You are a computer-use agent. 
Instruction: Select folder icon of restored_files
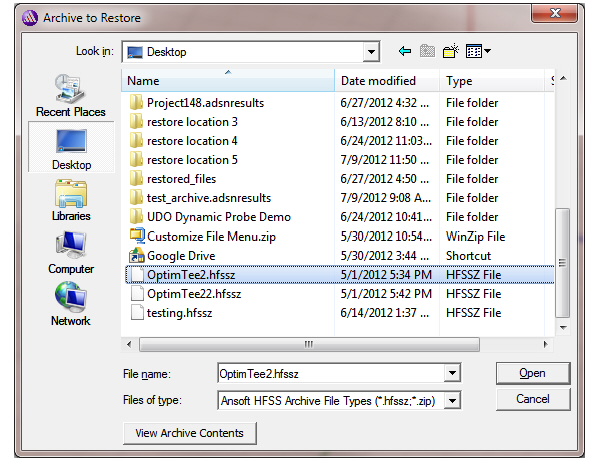tap(136, 179)
